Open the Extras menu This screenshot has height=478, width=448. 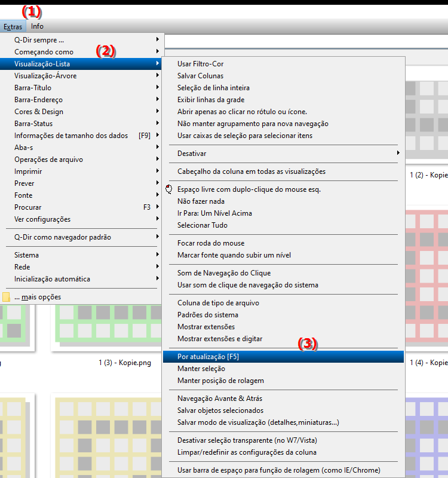(x=13, y=27)
